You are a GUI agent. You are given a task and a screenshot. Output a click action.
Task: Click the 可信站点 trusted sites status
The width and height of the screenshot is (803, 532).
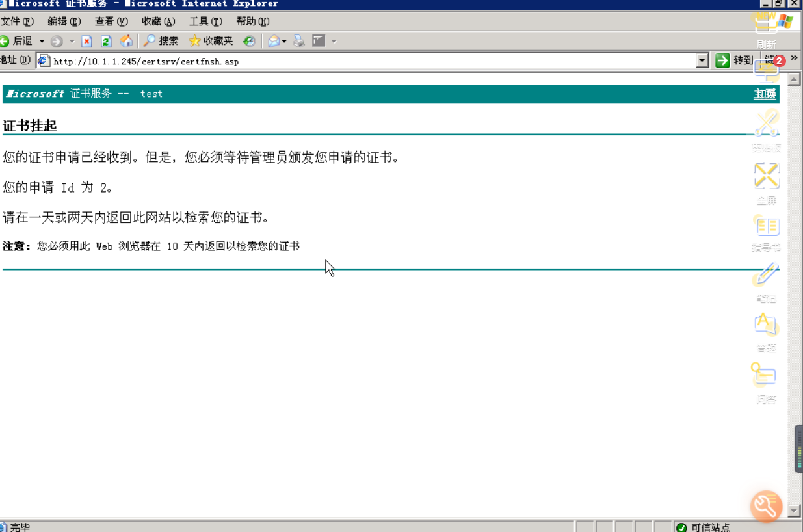[x=704, y=527]
